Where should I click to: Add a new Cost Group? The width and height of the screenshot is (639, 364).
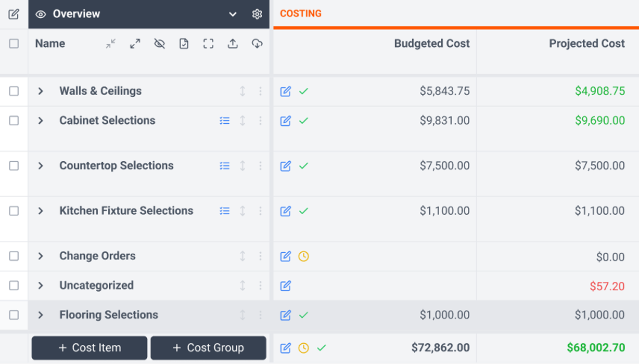click(208, 348)
